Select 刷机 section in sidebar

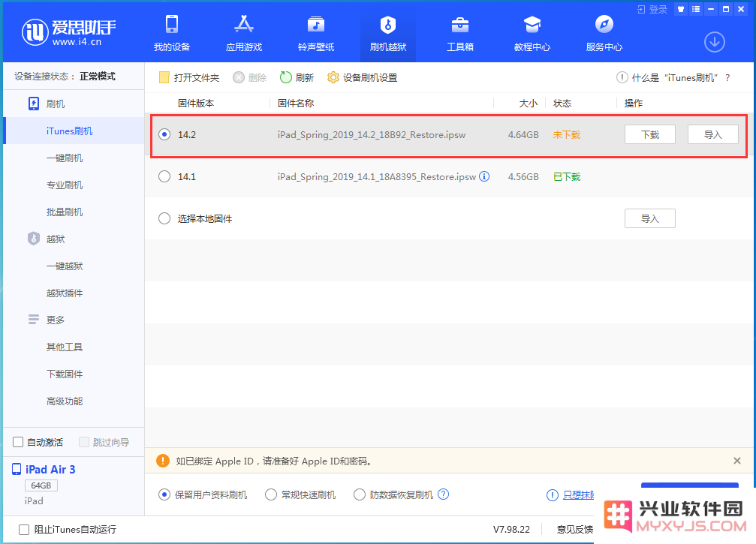coord(56,104)
